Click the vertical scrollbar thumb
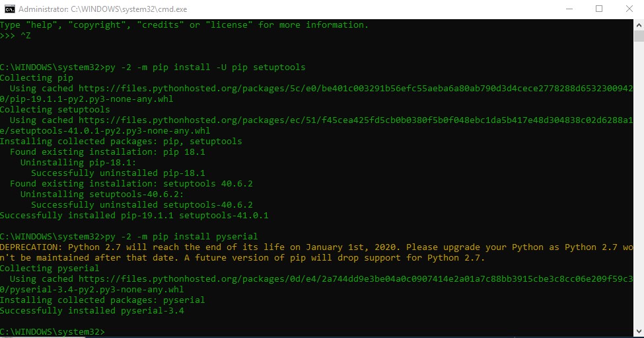 coord(639,36)
